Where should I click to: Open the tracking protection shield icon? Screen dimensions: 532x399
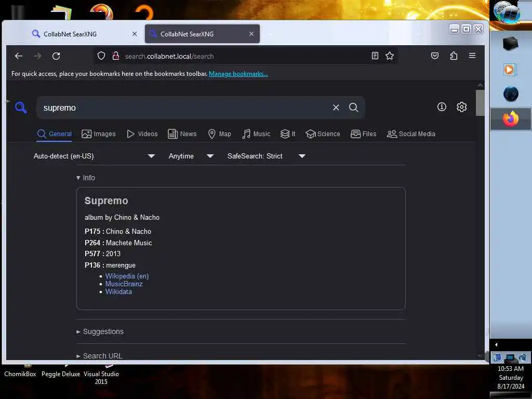[x=101, y=56]
